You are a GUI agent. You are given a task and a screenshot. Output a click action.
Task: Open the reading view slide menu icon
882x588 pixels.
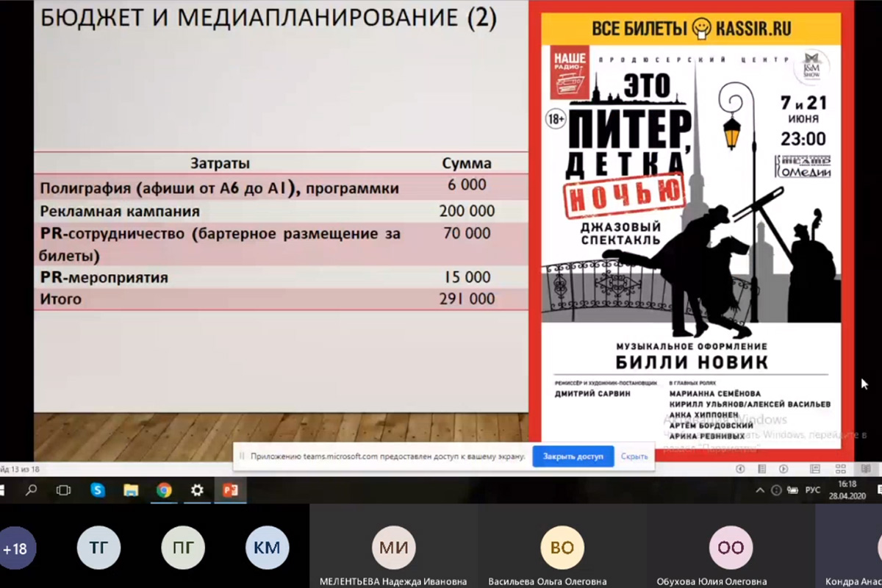[762, 469]
